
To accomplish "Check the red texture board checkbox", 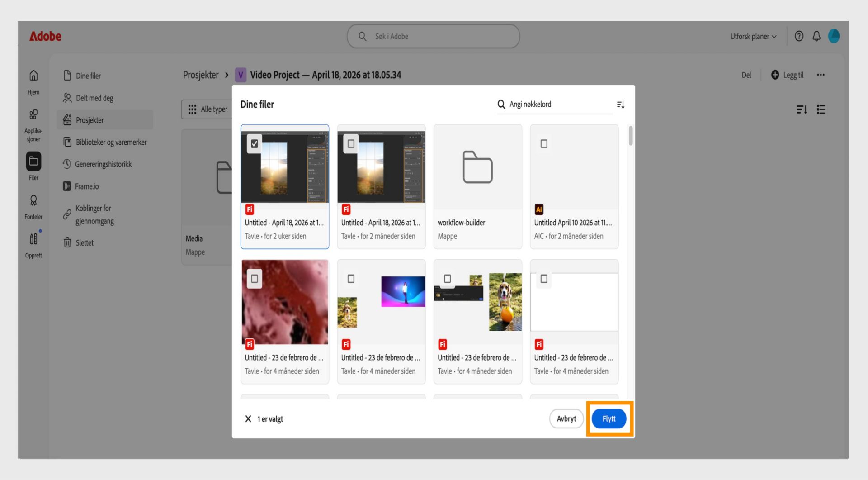I will 255,279.
